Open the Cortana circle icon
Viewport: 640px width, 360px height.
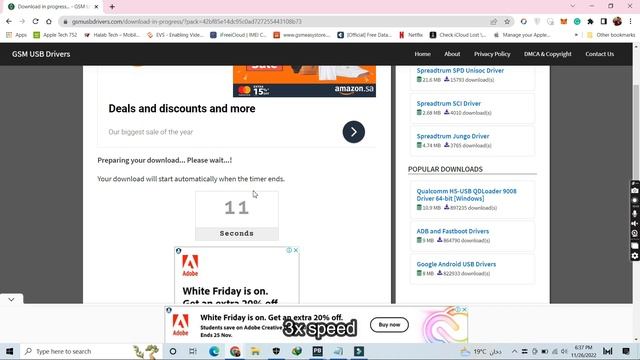click(x=173, y=351)
